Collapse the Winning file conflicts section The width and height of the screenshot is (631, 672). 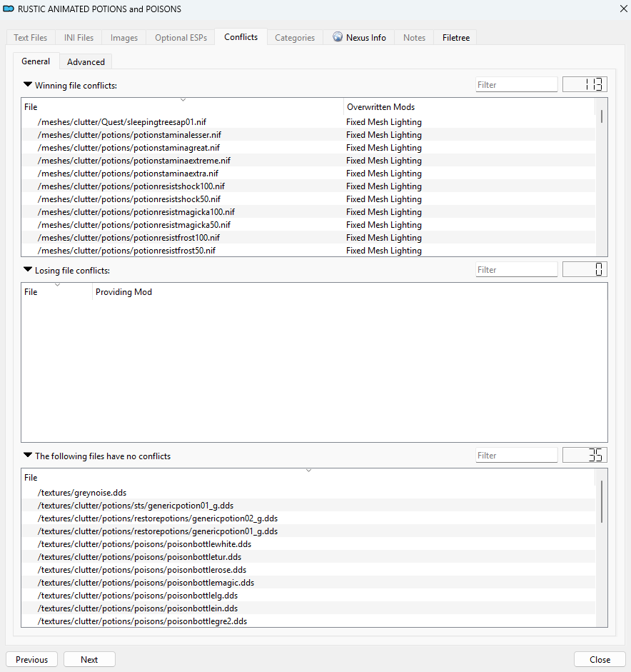28,85
